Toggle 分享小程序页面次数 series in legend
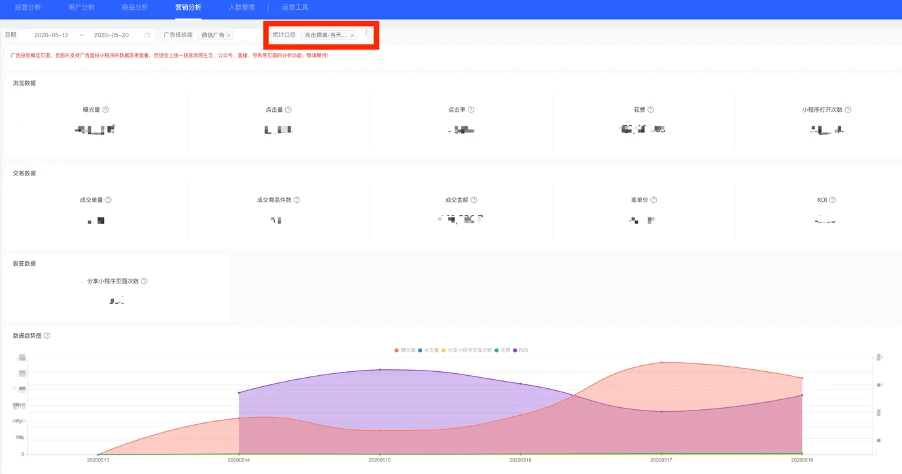The width and height of the screenshot is (902, 474). 467,350
